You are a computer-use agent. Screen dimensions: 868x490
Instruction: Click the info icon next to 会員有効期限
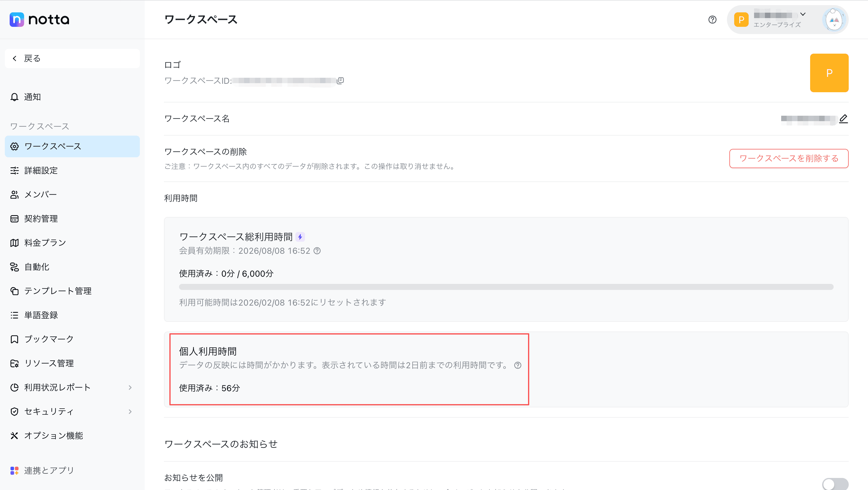317,251
